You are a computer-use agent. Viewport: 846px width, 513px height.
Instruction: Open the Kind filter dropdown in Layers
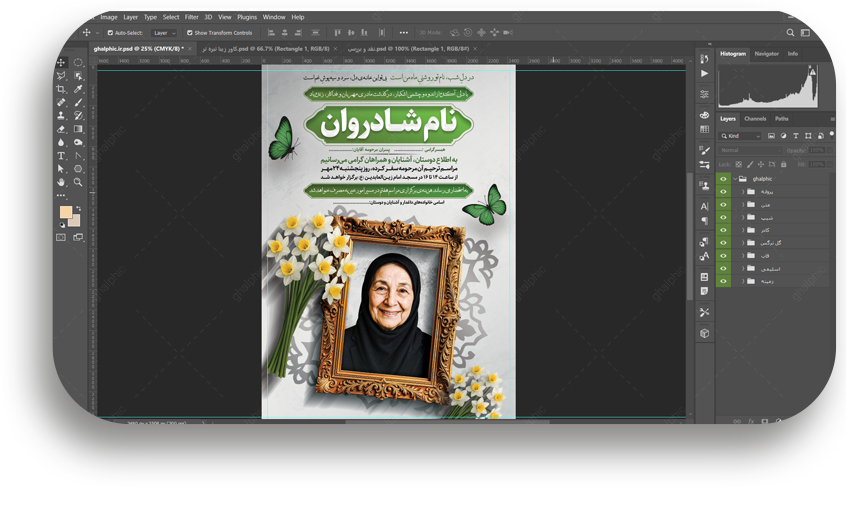(x=738, y=135)
